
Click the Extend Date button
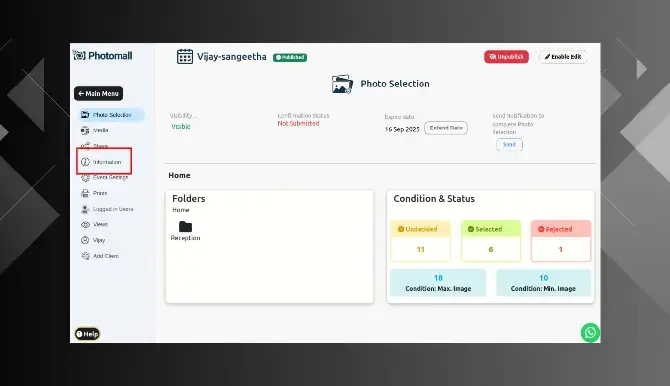[x=446, y=128]
